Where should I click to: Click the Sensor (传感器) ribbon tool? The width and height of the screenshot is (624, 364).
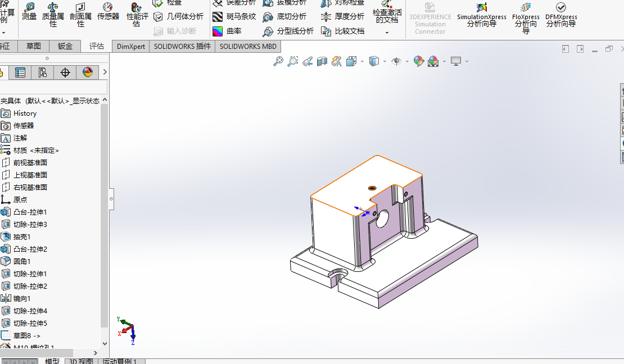108,12
